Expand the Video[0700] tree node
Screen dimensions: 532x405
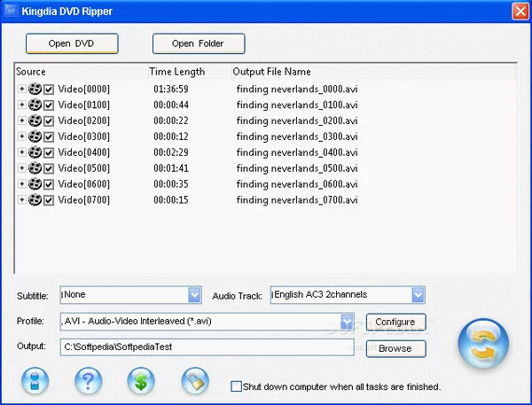21,199
